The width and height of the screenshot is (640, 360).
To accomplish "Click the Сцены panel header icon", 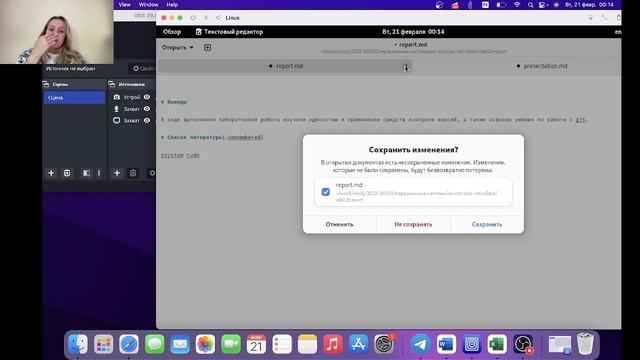I will pos(46,84).
